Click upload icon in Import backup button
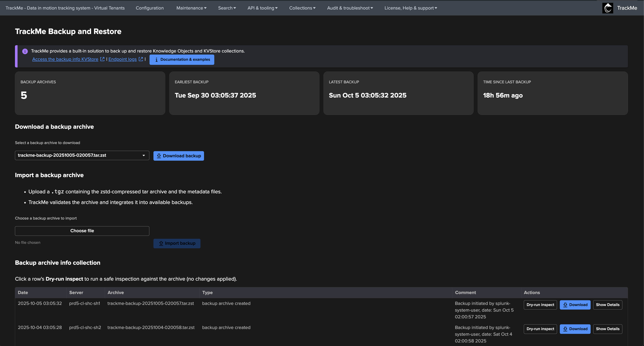The height and width of the screenshot is (346, 644). (161, 243)
